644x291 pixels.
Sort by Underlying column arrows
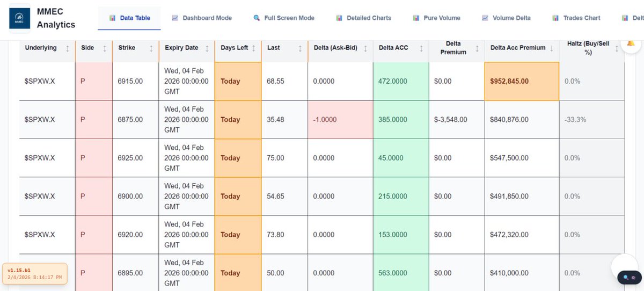click(67, 48)
